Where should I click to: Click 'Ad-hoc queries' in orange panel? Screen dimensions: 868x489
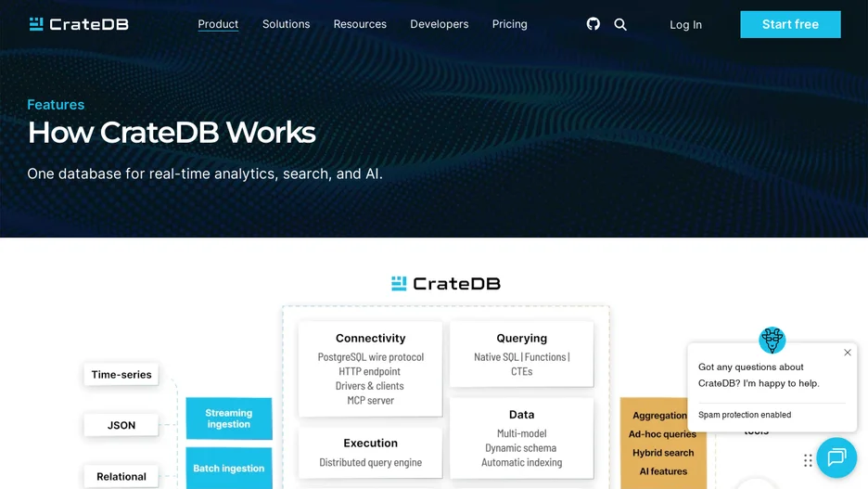point(662,434)
